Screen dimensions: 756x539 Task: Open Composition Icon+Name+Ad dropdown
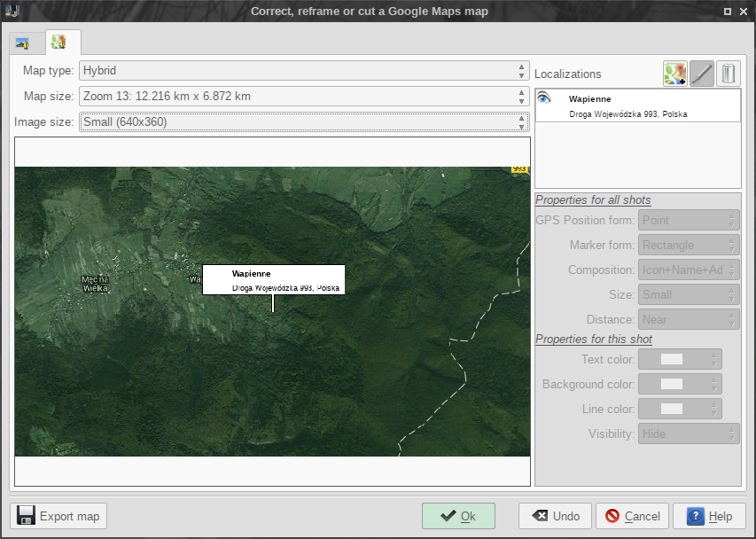(x=689, y=270)
